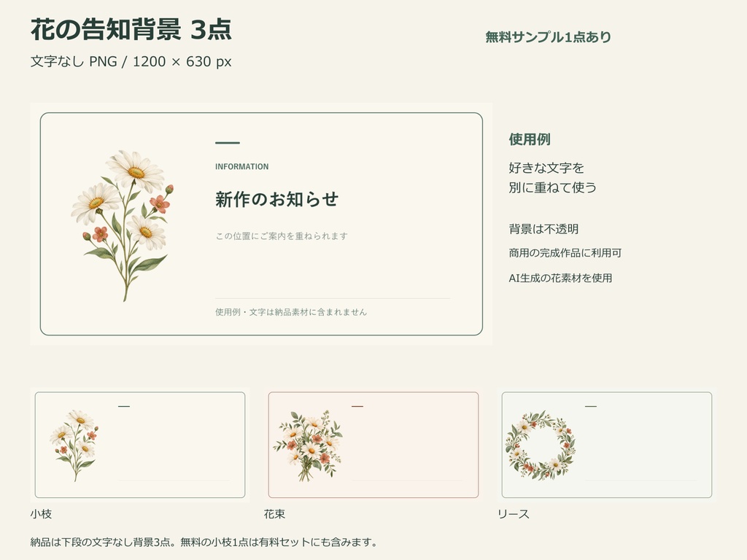Select the 花束 bouquet thumbnail
The image size is (747, 560).
click(x=373, y=445)
